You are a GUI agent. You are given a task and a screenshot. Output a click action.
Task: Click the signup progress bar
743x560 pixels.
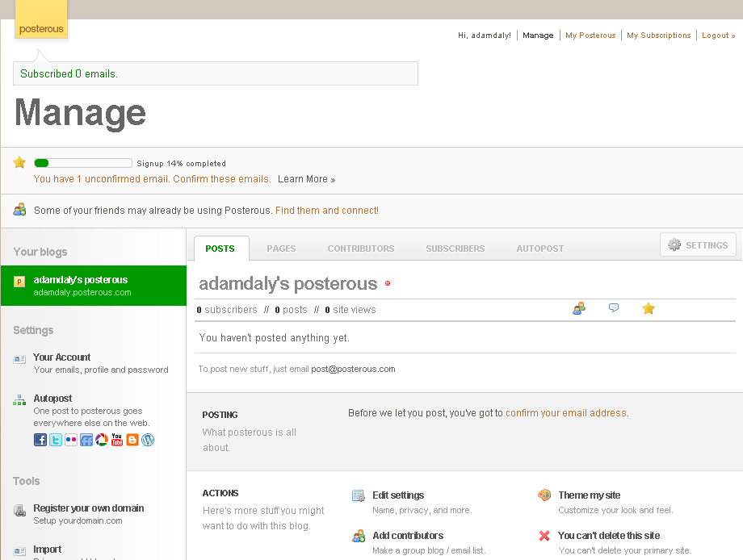pos(83,163)
